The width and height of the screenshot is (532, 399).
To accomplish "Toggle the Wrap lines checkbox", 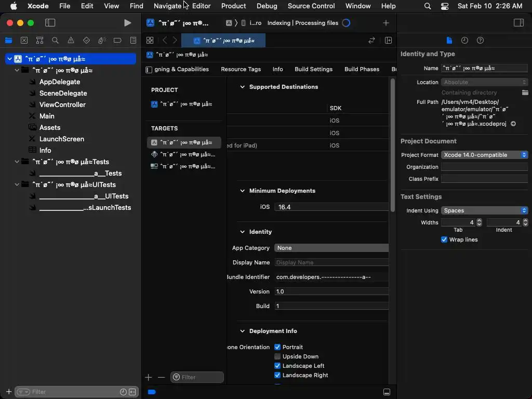I will (444, 240).
